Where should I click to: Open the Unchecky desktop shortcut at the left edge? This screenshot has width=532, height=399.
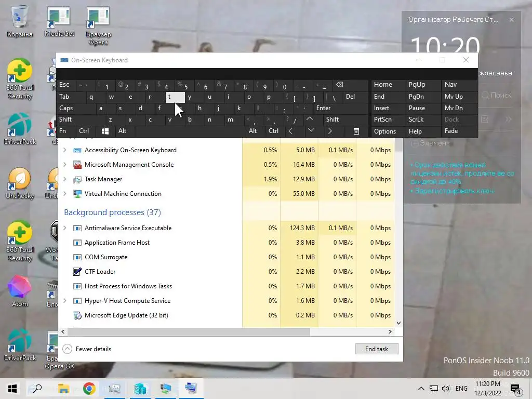pos(20,183)
